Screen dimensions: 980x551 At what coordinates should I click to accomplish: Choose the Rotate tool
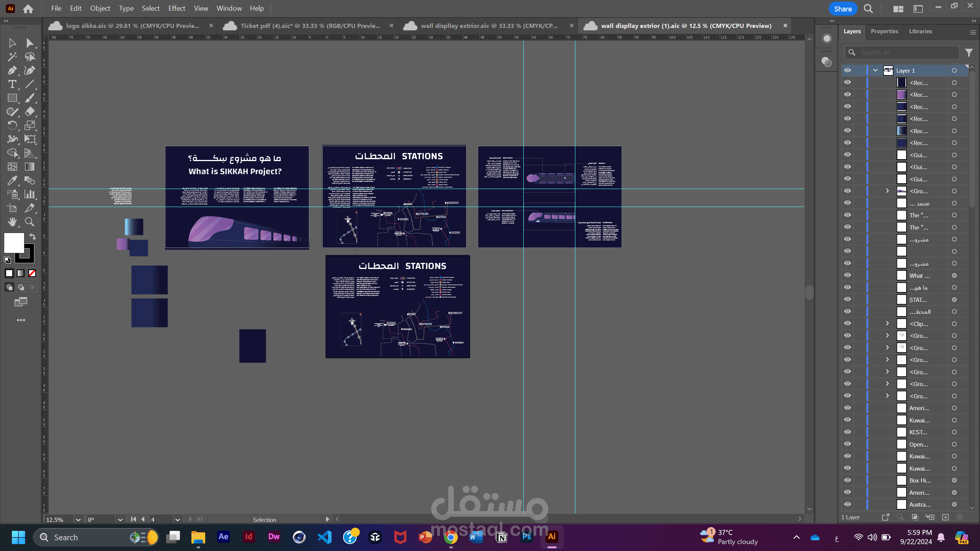tap(12, 126)
